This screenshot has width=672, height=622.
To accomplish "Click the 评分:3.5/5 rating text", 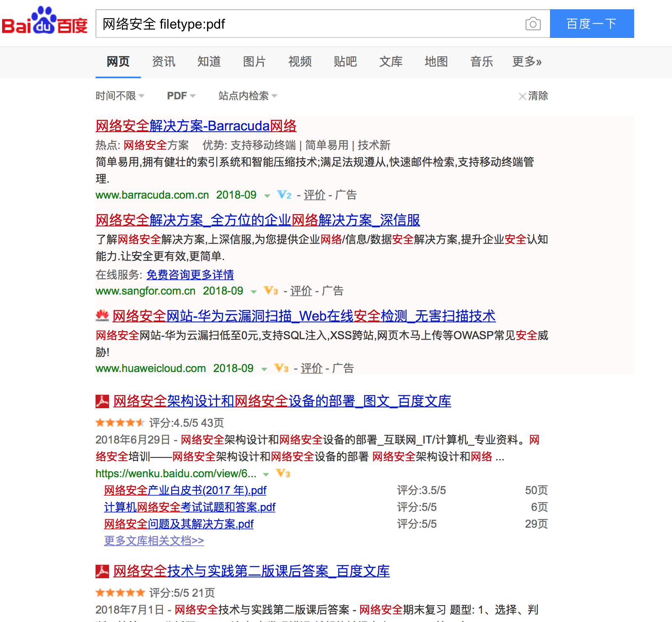I will pos(422,490).
